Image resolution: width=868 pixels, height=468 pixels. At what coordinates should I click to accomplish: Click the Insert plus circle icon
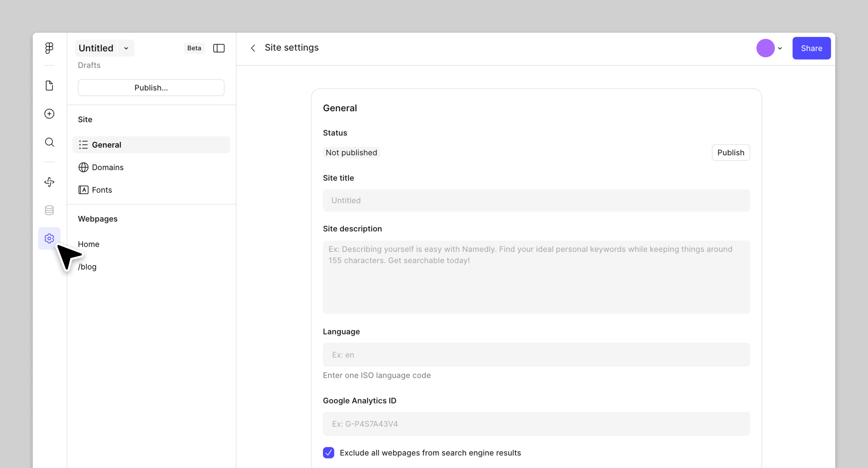pos(49,114)
